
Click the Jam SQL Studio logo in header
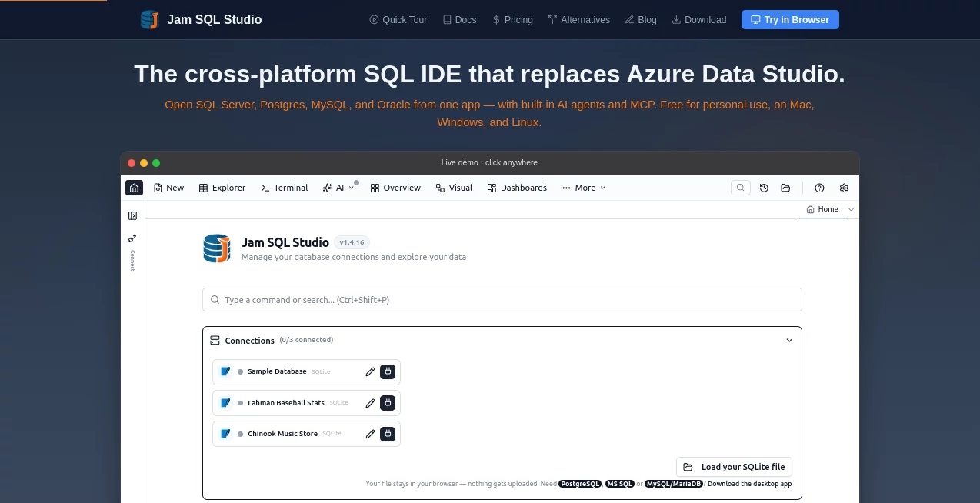point(201,20)
